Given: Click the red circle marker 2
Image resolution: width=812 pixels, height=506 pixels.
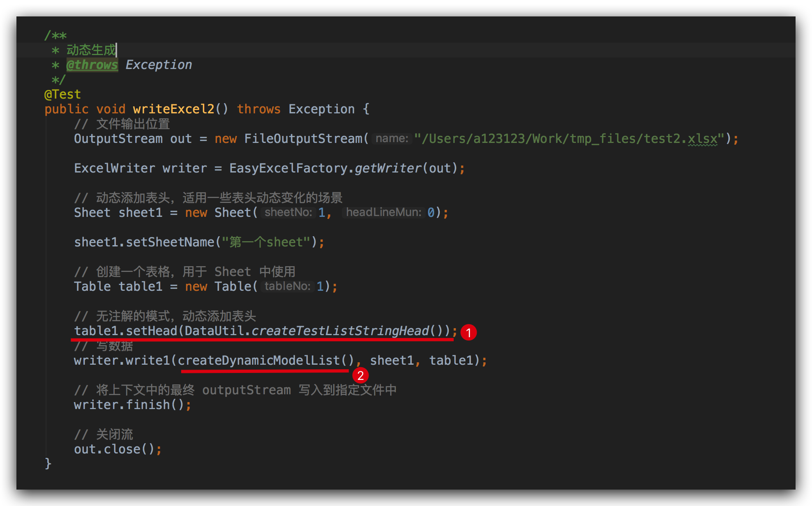Looking at the screenshot, I should [x=360, y=375].
